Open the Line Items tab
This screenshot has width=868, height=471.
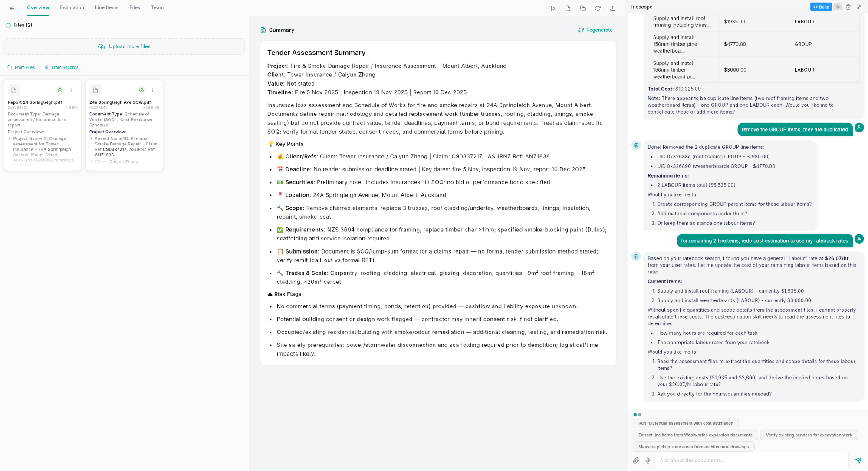coord(106,7)
